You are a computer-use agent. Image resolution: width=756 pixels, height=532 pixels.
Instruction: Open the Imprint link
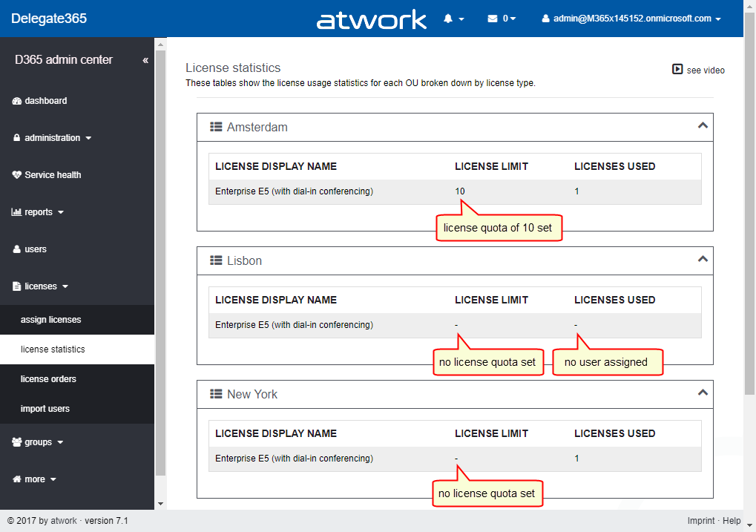[x=701, y=521]
